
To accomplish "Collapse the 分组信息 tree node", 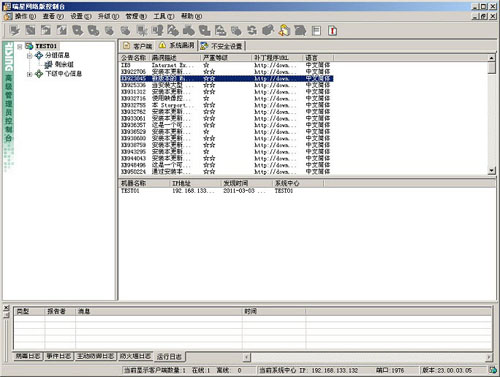I will (x=29, y=55).
